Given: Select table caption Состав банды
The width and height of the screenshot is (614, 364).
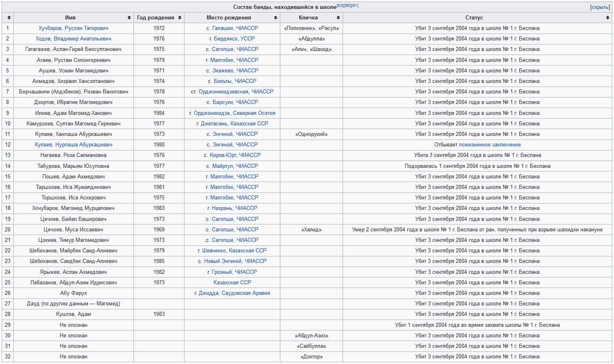Looking at the screenshot, I should click(x=284, y=7).
